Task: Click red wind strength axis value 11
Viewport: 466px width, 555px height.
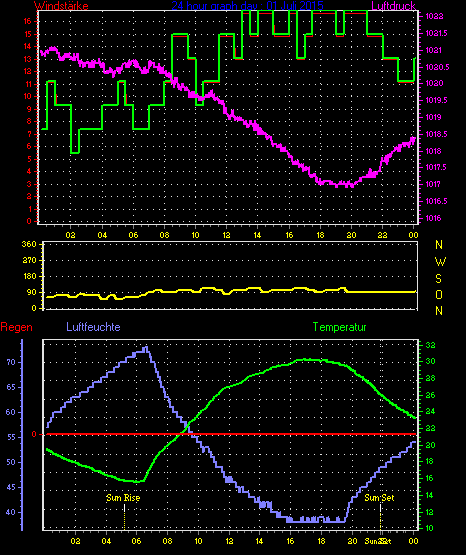Action: (28, 84)
